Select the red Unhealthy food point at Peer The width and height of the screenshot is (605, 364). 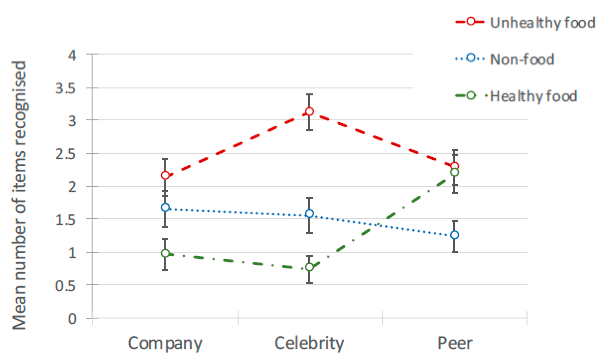455,166
